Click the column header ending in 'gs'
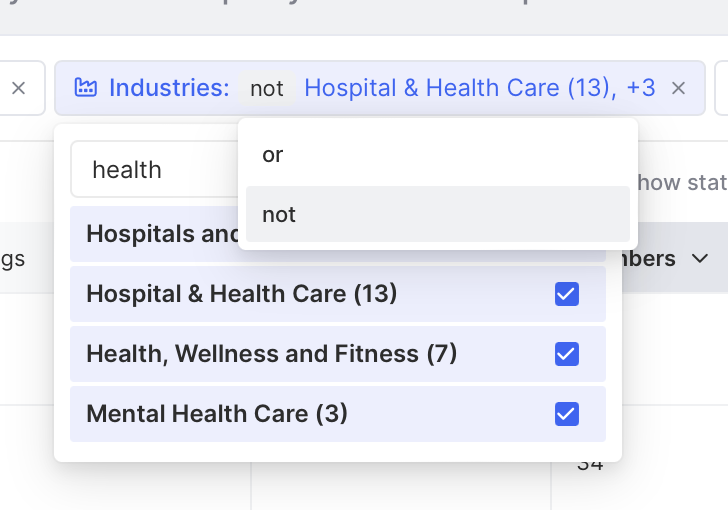Viewport: 728px width, 510px height. [x=13, y=259]
